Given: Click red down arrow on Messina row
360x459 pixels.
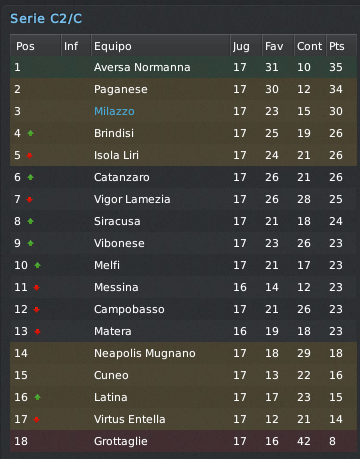Looking at the screenshot, I should click(37, 287).
